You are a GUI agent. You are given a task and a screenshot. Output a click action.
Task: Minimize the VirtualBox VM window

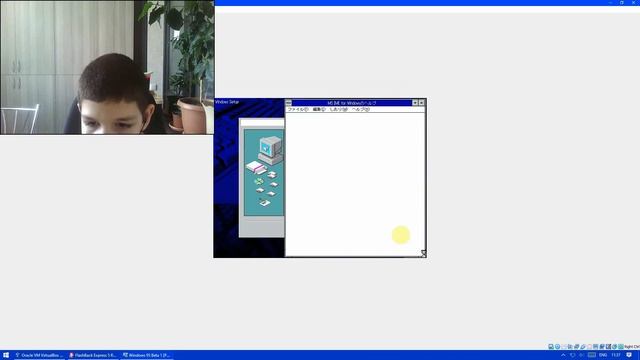(610, 2)
